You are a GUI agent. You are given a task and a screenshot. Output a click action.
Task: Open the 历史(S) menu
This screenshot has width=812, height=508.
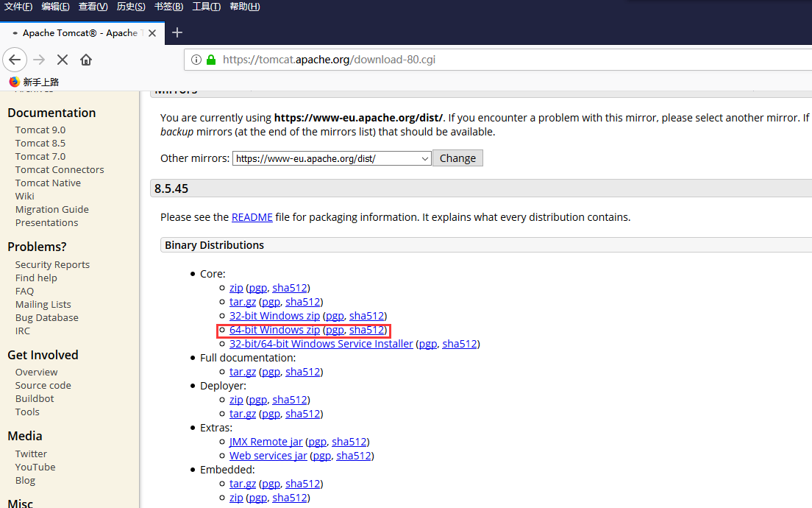[x=131, y=6]
